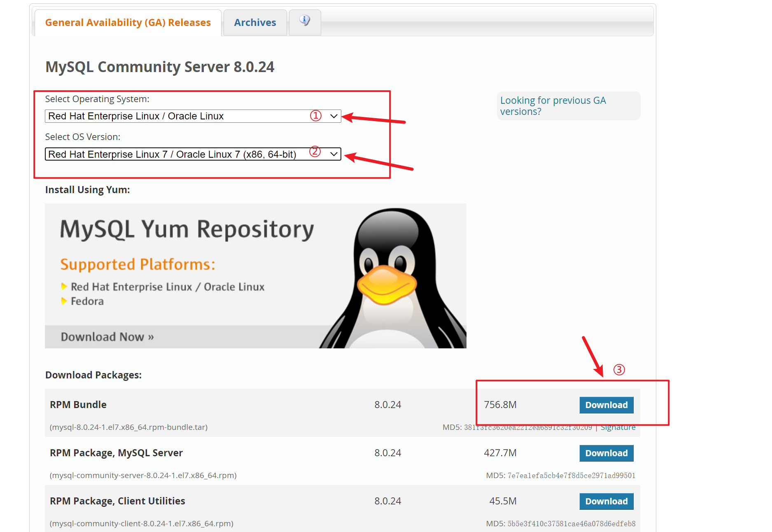Click the 'Select OS Version:' label

[x=83, y=137]
